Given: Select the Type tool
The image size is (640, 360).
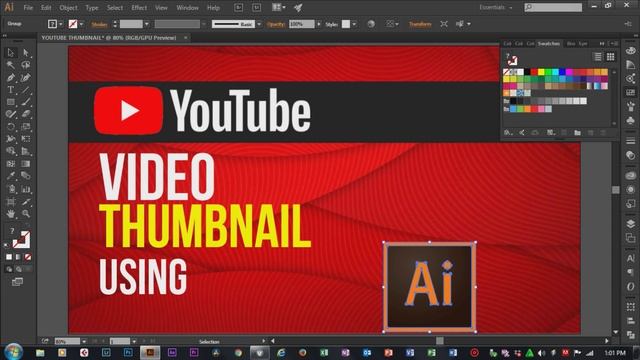Looking at the screenshot, I should [11, 90].
